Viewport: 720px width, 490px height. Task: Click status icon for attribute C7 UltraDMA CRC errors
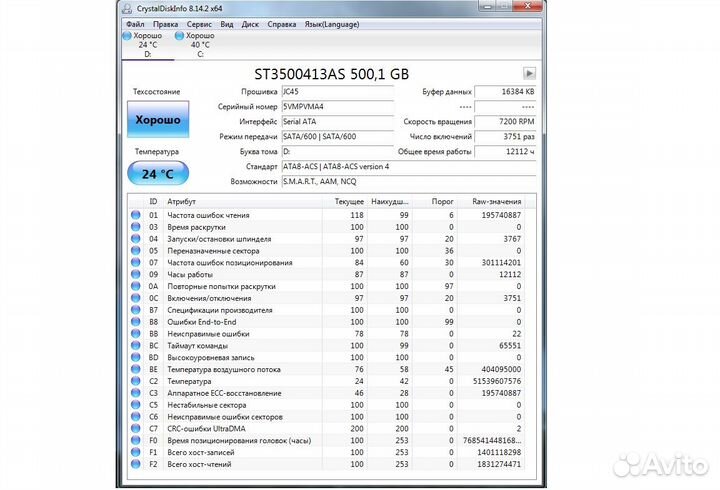135,428
